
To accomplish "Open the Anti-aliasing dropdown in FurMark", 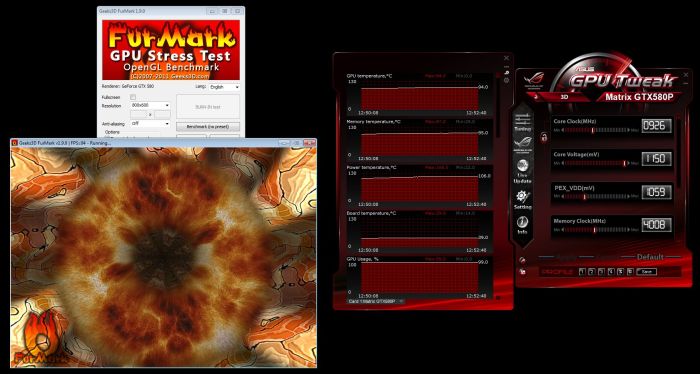I will click(150, 123).
